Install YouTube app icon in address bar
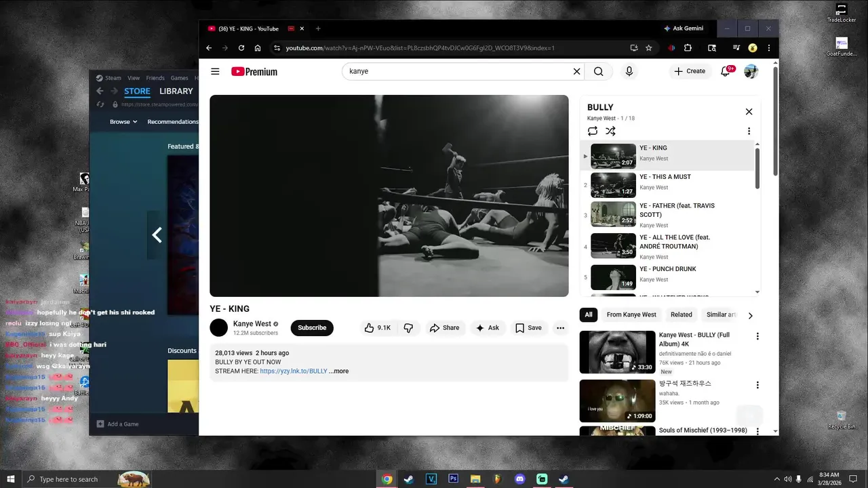The width and height of the screenshot is (868, 488). coord(633,48)
